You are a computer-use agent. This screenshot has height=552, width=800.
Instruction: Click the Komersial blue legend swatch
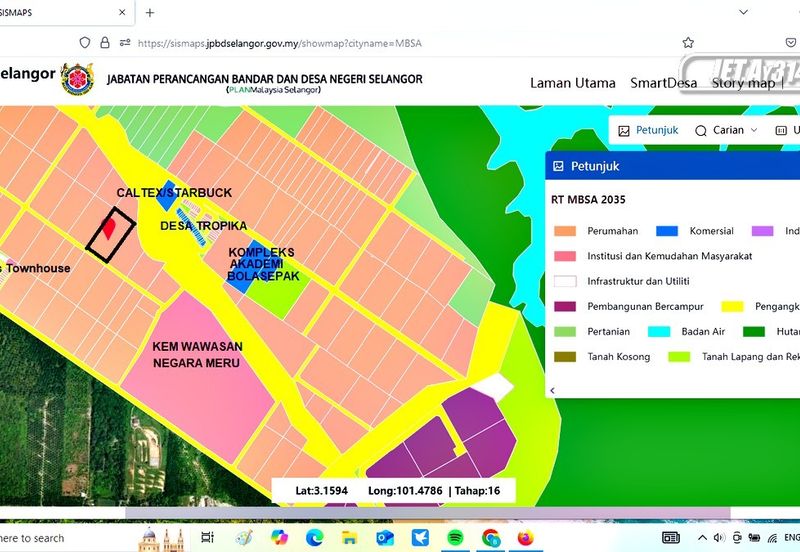tap(667, 231)
